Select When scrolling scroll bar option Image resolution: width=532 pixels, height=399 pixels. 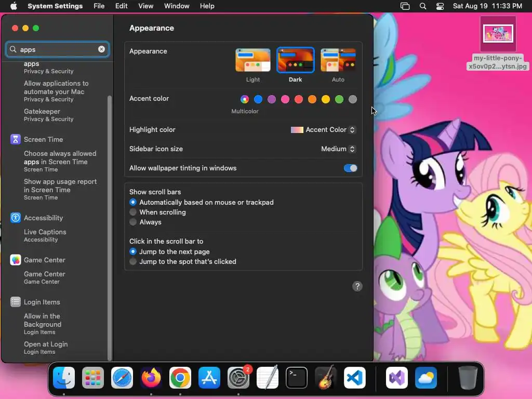click(133, 212)
